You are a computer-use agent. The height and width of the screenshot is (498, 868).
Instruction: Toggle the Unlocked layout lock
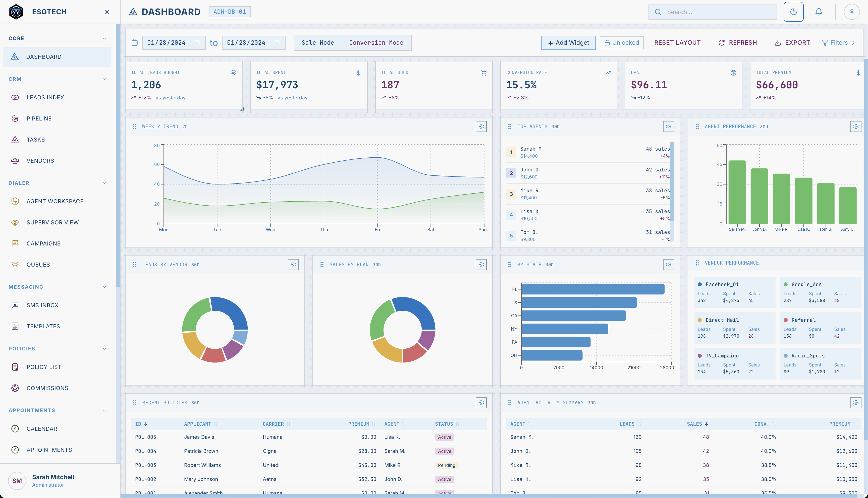click(622, 43)
